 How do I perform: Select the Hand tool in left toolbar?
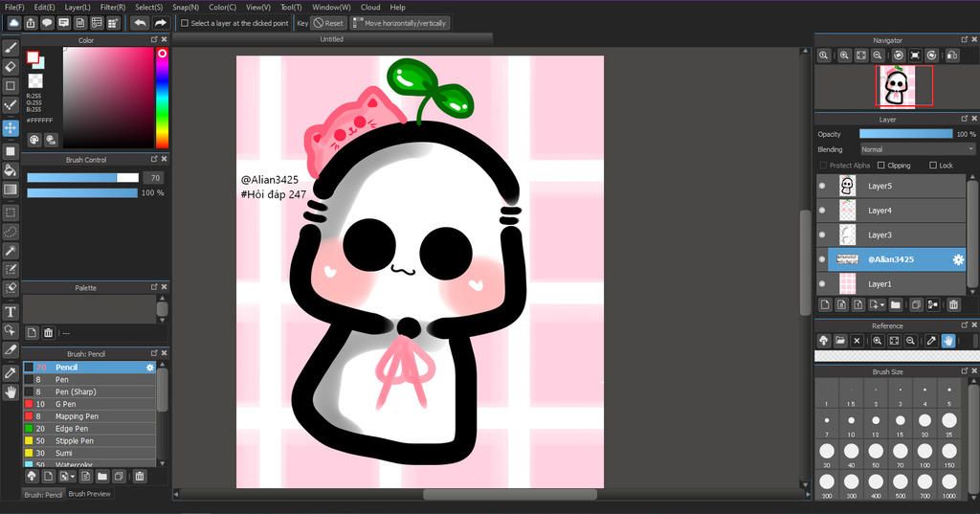11,392
